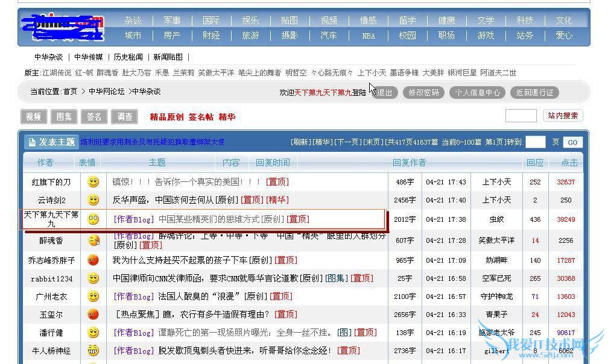The width and height of the screenshot is (608, 364).
Task: Click the 站内搜索 search button
Action: [x=563, y=115]
